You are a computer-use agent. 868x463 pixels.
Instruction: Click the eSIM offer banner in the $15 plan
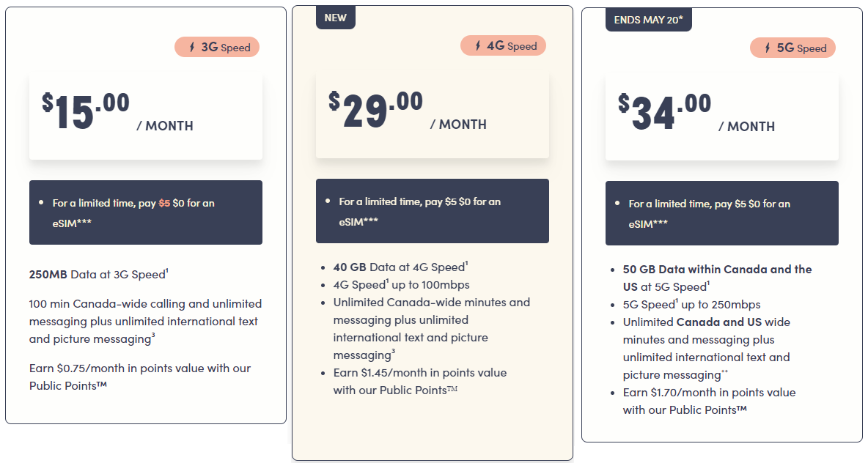[145, 212]
